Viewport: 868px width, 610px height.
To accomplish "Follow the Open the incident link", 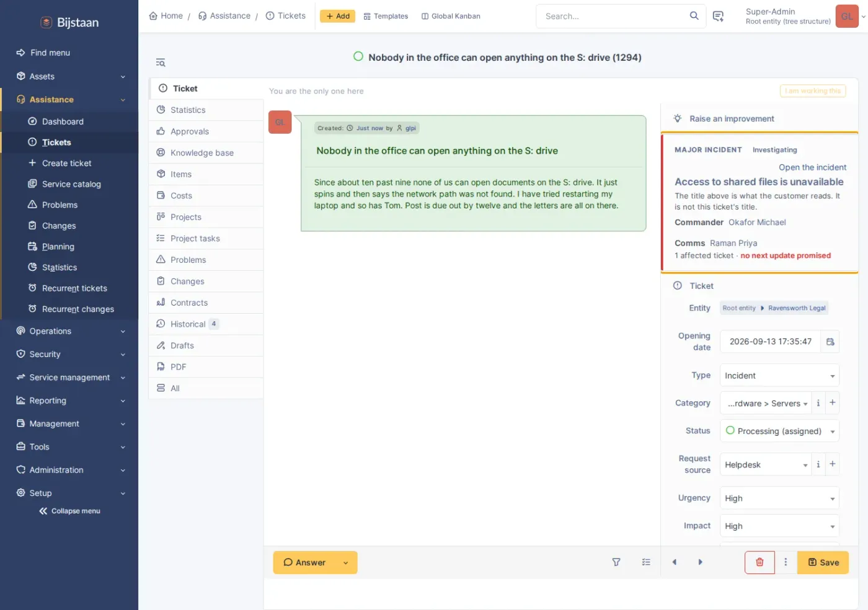I will click(x=812, y=167).
